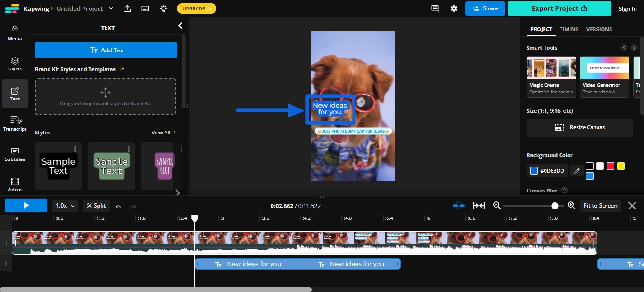Open project sharing with the upload icon
Screen dimensions: 644x292
click(x=127, y=8)
